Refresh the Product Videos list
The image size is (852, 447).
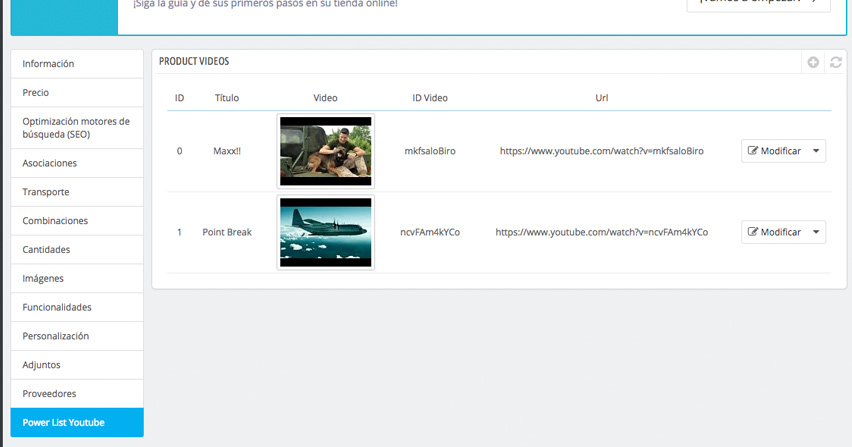point(836,62)
